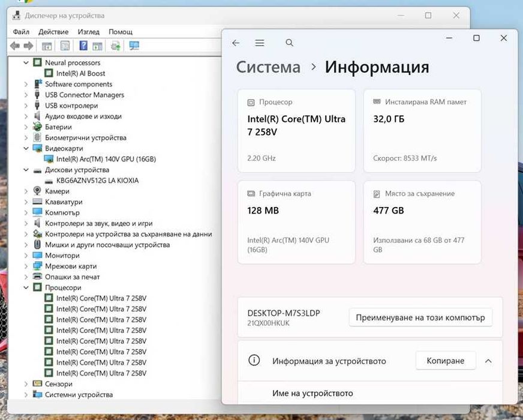This screenshot has height=420, width=523.
Task: Expand the USB Connector Managers node
Action: click(x=26, y=95)
